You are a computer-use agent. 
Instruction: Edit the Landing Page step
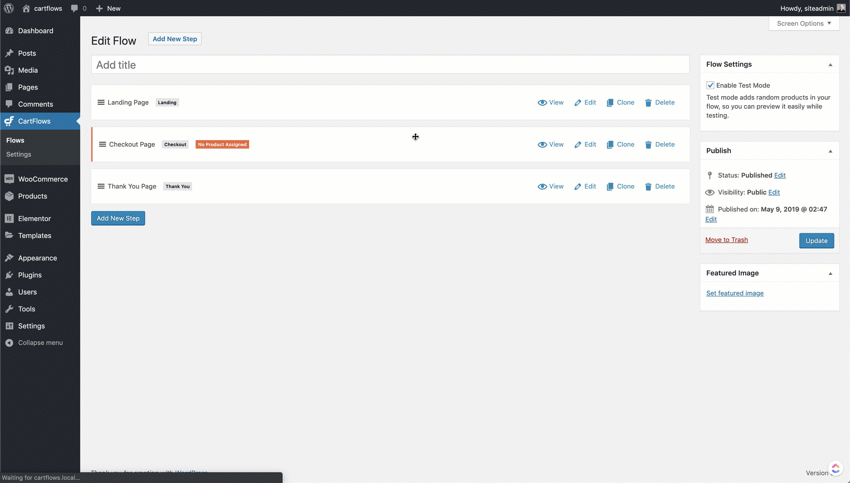click(585, 102)
